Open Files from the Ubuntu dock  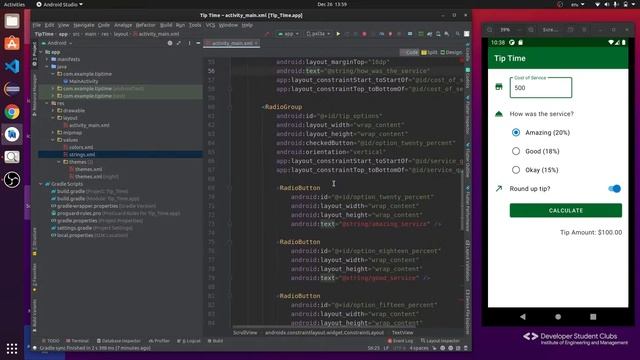pyautogui.click(x=12, y=21)
